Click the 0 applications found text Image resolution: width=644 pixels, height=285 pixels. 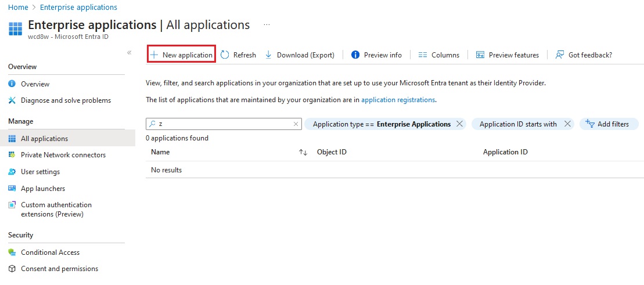[x=177, y=138]
